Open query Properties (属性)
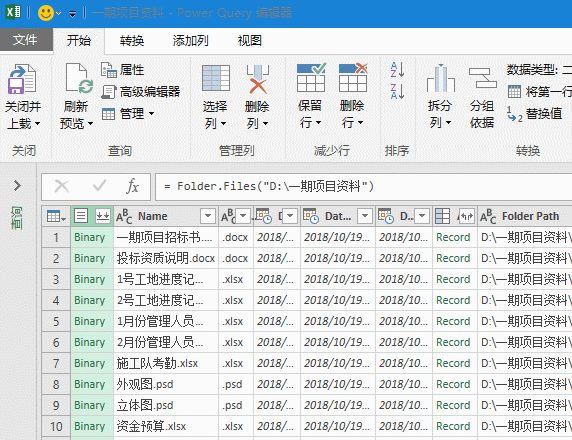The height and width of the screenshot is (440, 572). pos(123,70)
